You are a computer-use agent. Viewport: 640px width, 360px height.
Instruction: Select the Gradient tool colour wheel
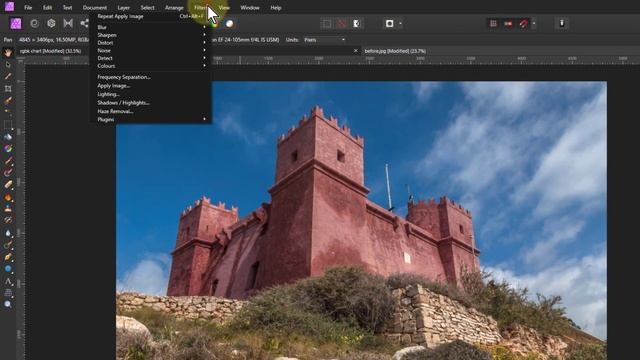tap(8, 149)
